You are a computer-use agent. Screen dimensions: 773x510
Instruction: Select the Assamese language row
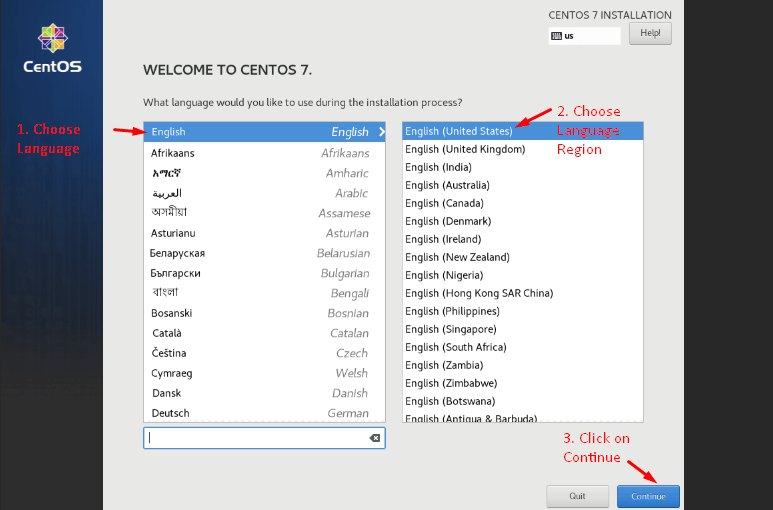pos(264,213)
